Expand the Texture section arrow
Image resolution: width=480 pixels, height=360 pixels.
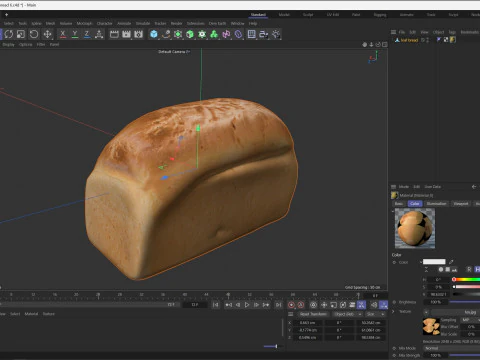pyautogui.click(x=393, y=311)
